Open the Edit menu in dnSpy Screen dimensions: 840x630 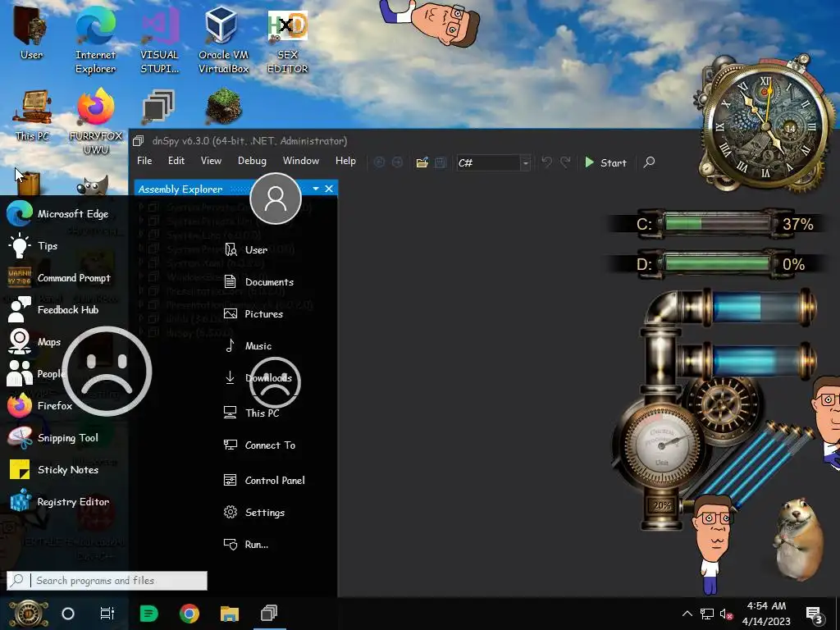176,161
